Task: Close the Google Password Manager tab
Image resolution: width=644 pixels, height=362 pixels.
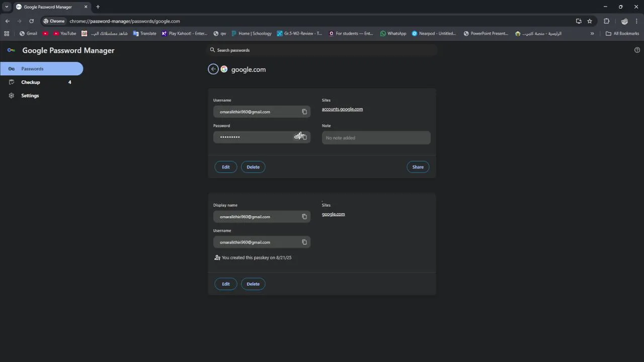Action: click(x=86, y=7)
